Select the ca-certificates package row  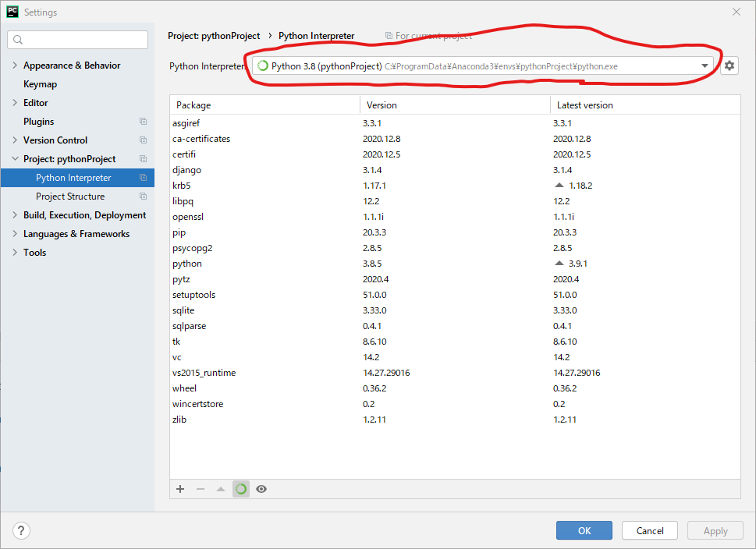pos(455,138)
